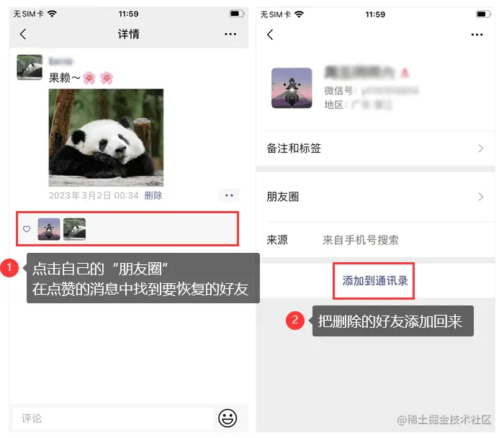Viewport: 504px width, 438px height.
Task: Open more options dots on contact profile
Action: pos(477,35)
